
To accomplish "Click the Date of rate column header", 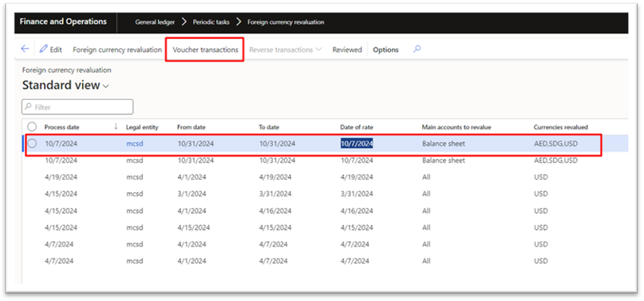I will click(x=357, y=127).
